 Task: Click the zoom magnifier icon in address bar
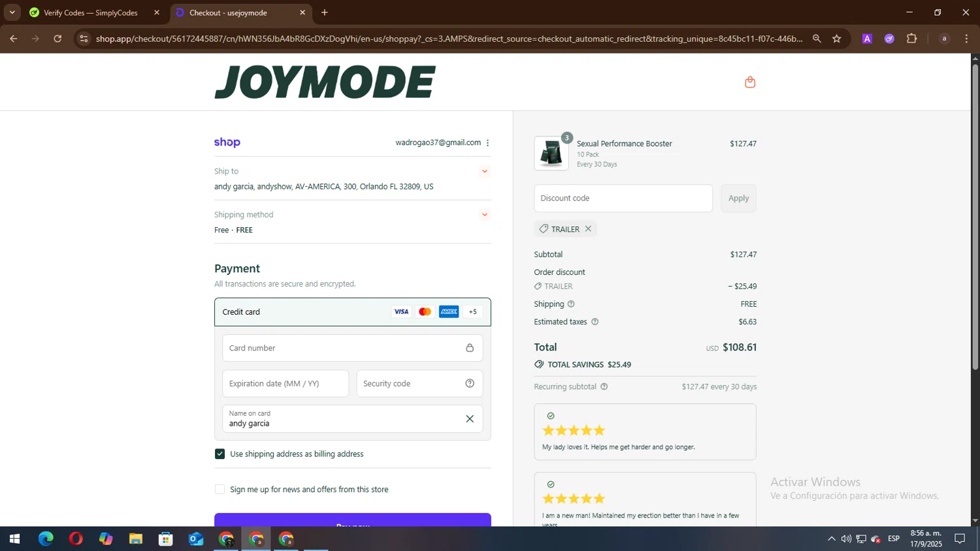click(x=817, y=39)
